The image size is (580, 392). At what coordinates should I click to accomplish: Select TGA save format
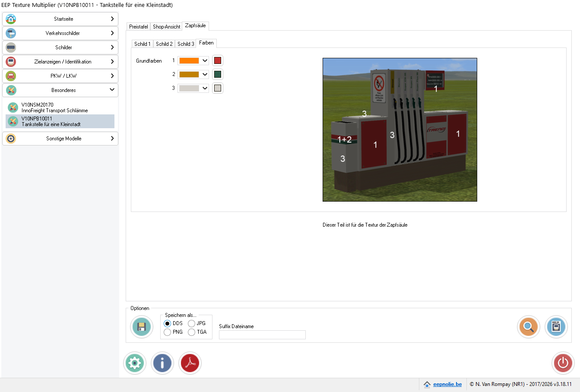(x=192, y=332)
